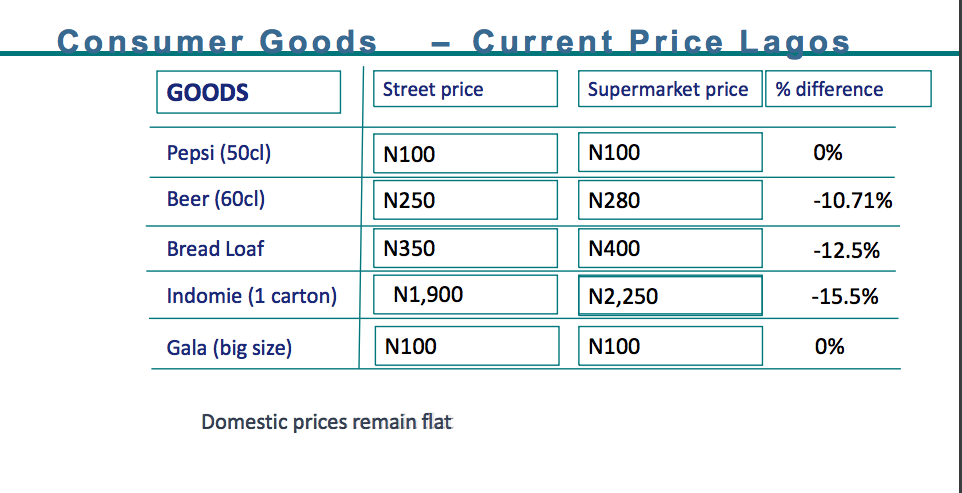Viewport: 962px width, 493px height.
Task: Click the Beer street price N250 box
Action: click(464, 200)
